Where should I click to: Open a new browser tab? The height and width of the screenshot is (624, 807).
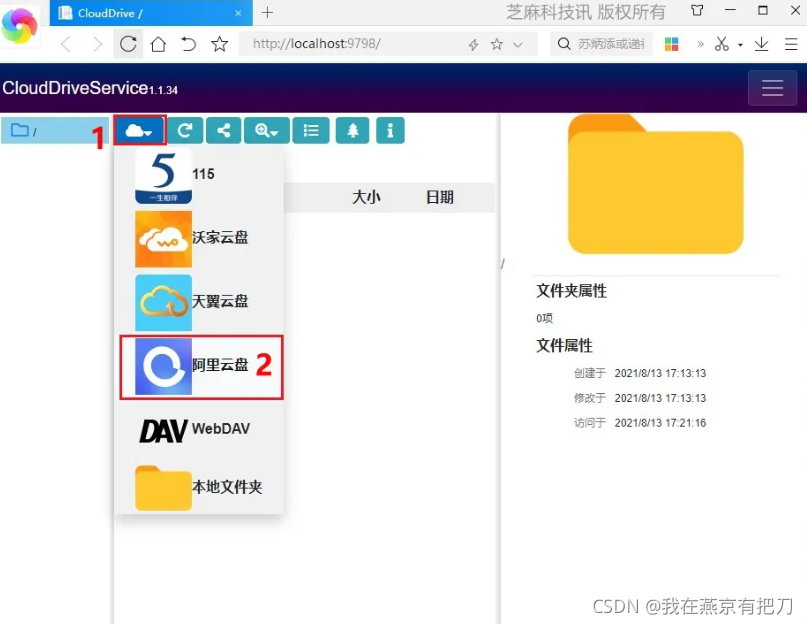tap(267, 13)
